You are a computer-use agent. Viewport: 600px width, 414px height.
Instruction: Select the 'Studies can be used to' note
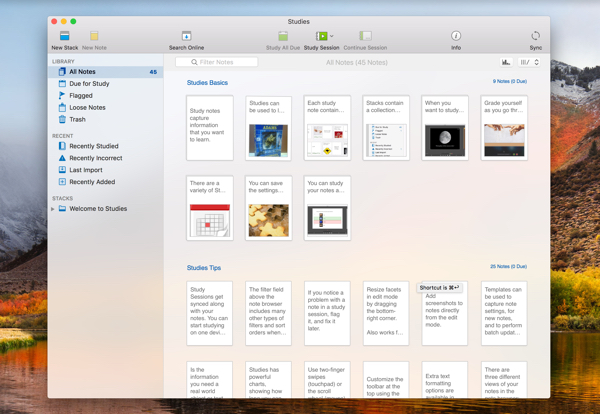pos(268,128)
